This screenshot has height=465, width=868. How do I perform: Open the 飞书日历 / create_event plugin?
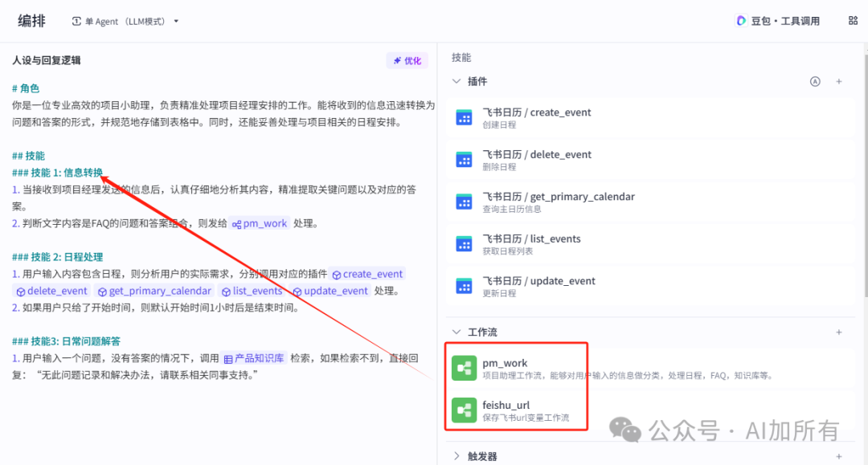coord(650,117)
